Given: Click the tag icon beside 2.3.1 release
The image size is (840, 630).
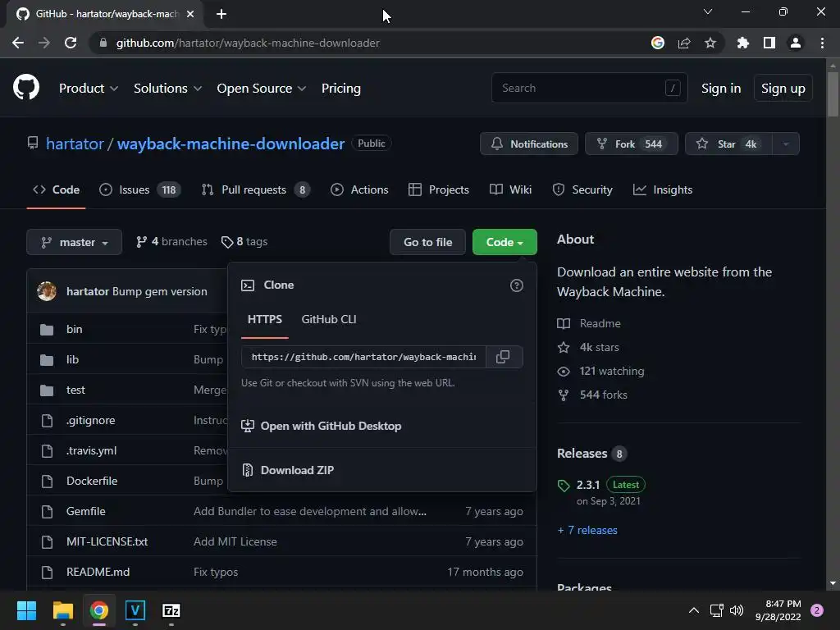Looking at the screenshot, I should pos(564,486).
